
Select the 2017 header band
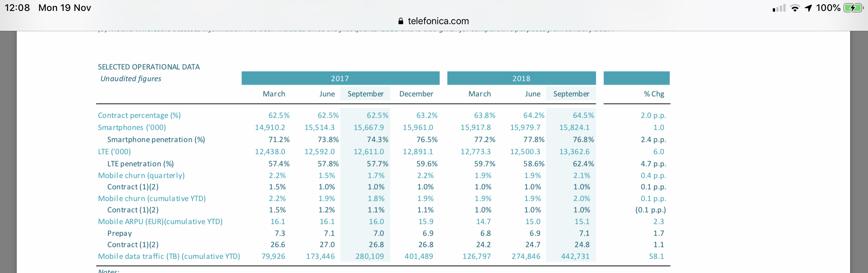[340, 79]
